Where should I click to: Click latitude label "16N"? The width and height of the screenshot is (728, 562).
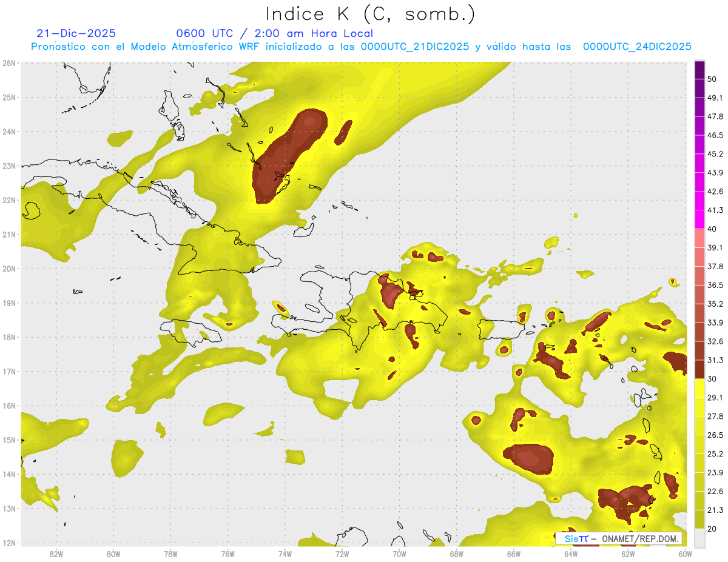[9, 406]
